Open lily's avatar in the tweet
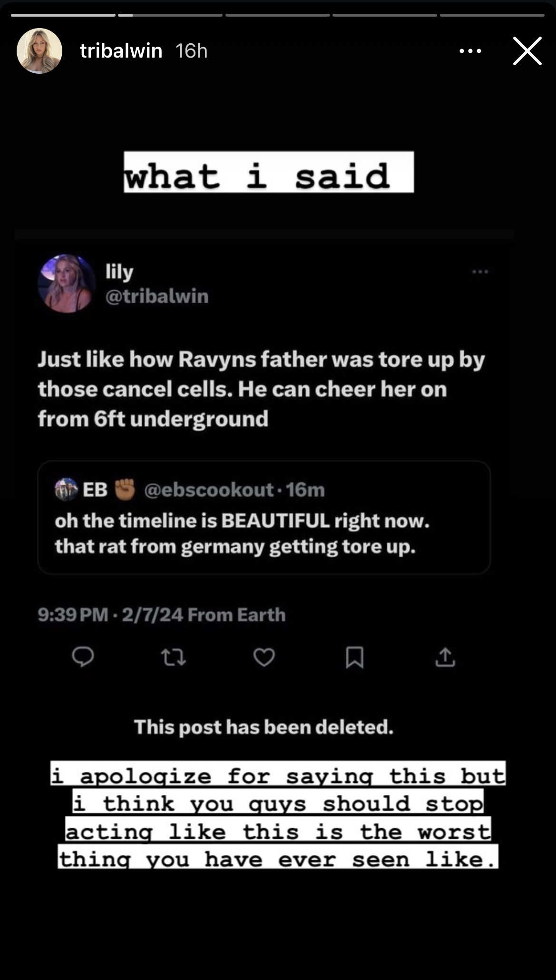 point(67,284)
